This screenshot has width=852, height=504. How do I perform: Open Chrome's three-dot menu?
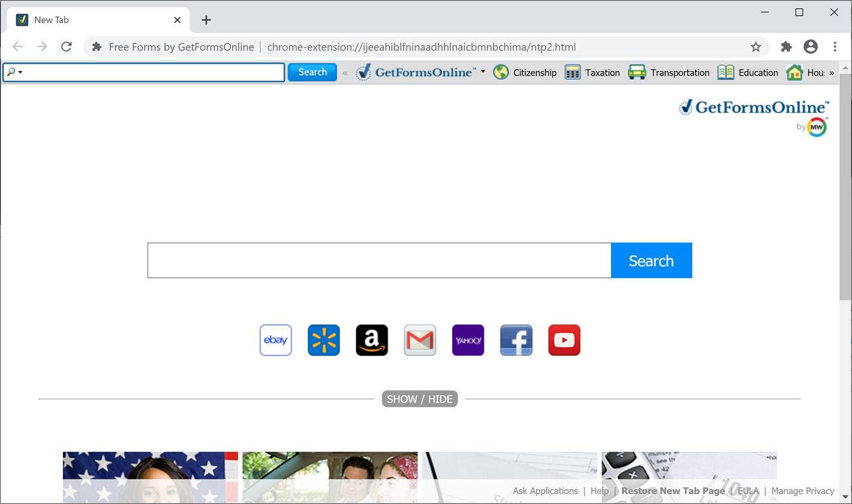835,47
